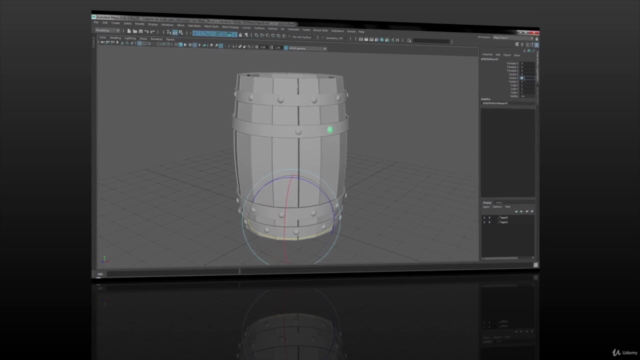Open the panel Show menu
640x360 pixels.
[143, 39]
